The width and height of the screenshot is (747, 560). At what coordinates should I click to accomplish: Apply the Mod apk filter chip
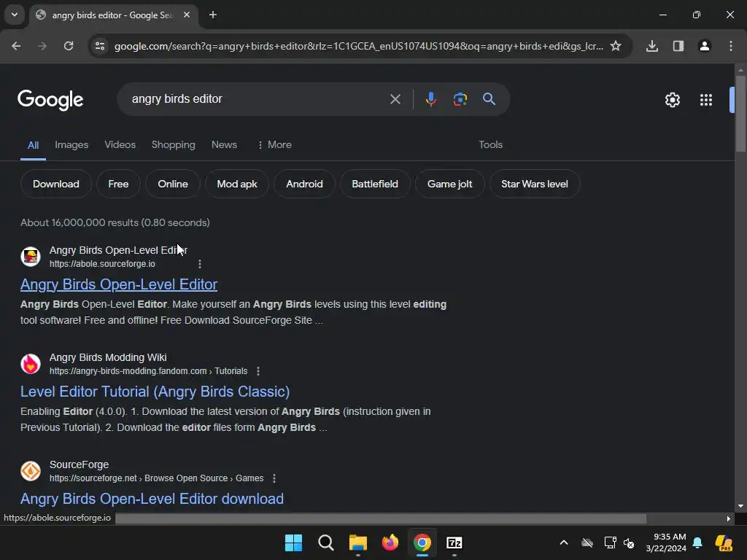tap(237, 184)
